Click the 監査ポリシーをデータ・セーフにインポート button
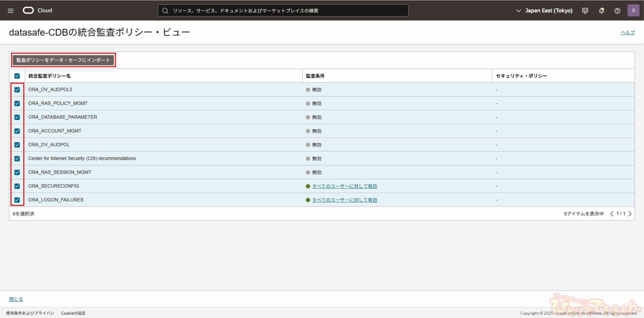This screenshot has height=318, width=644. 63,60
